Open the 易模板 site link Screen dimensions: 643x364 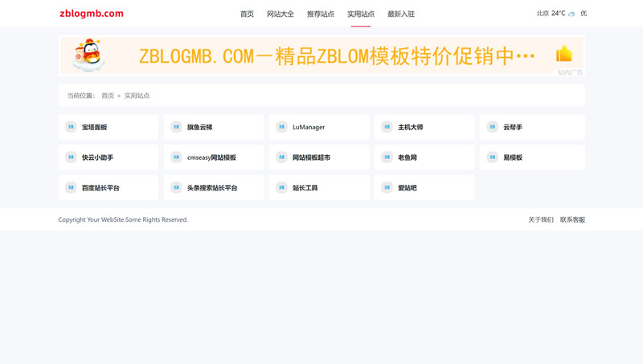click(513, 157)
